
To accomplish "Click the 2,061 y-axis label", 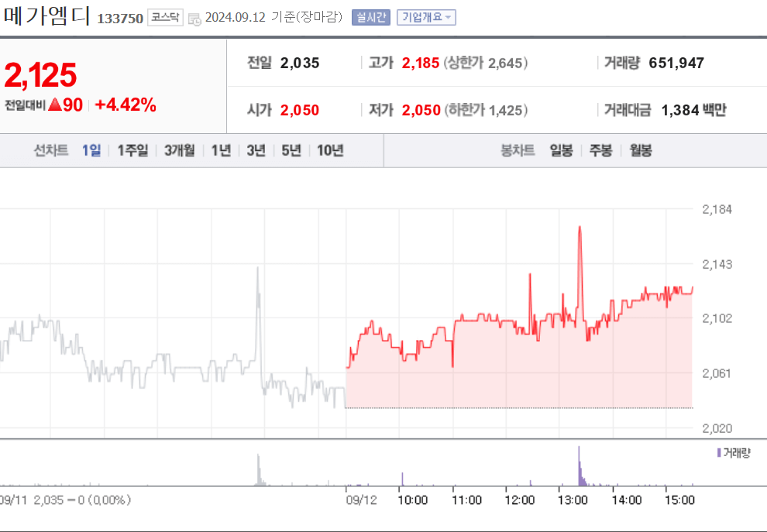I will point(717,373).
